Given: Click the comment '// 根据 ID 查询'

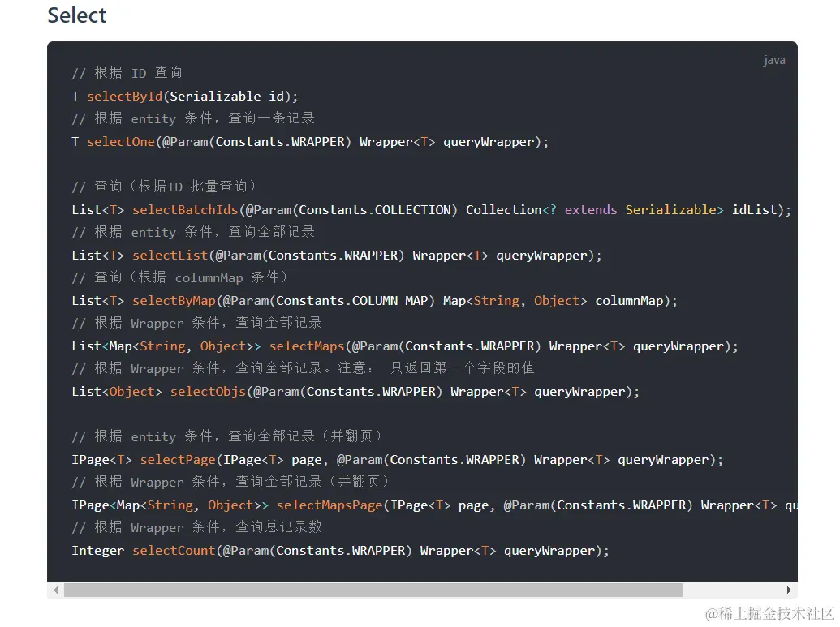Looking at the screenshot, I should pyautogui.click(x=127, y=73).
